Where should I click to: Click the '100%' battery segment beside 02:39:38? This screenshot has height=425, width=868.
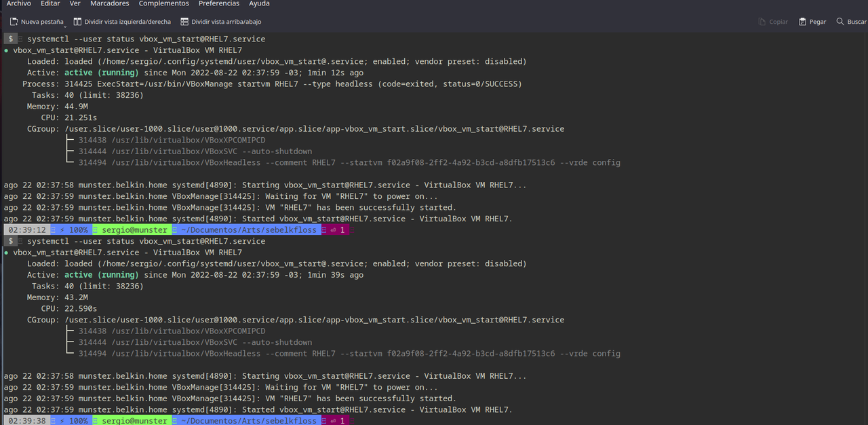(74, 421)
